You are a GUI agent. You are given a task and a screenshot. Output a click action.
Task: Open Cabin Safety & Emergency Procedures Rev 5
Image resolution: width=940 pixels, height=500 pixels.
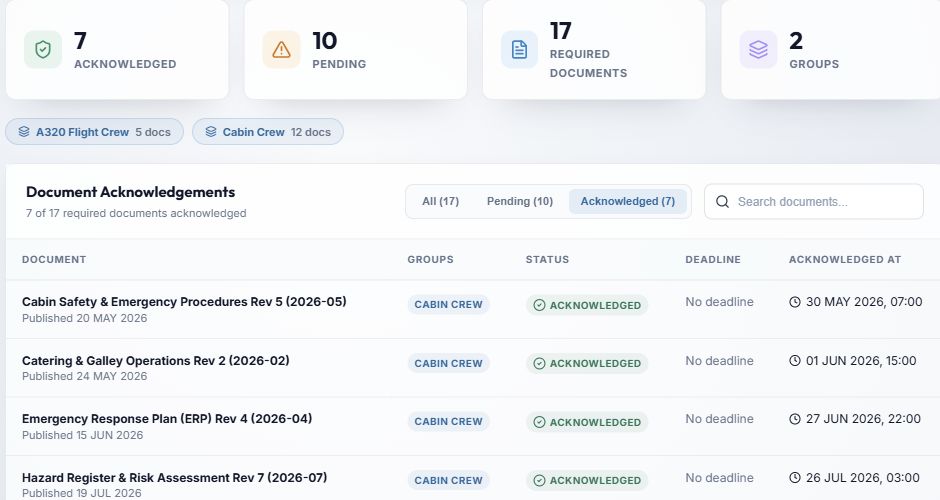[x=184, y=302]
